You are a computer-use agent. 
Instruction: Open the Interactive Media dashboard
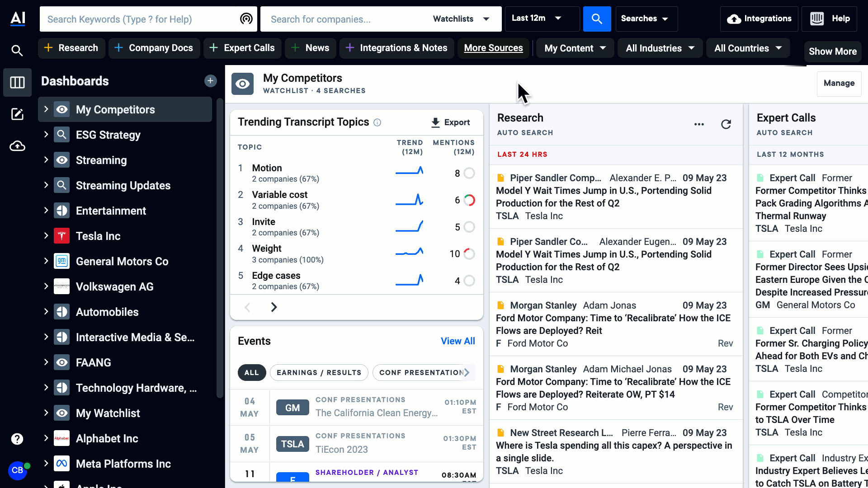pos(125,337)
